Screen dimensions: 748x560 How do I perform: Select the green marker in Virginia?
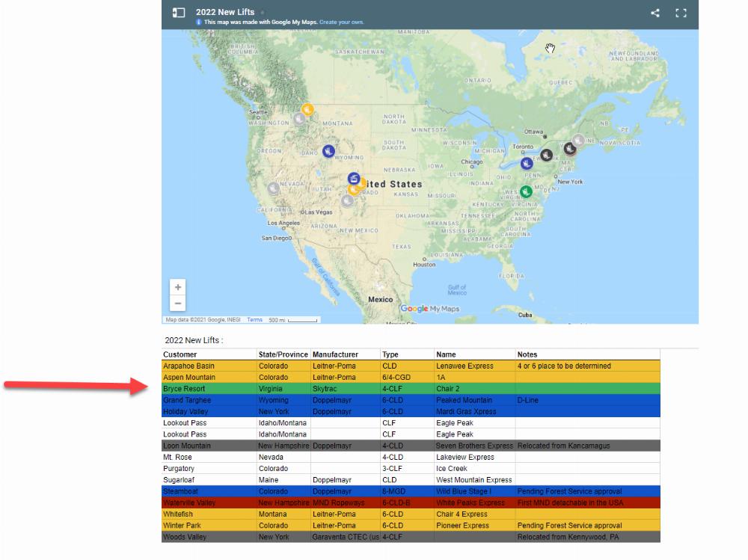[526, 191]
